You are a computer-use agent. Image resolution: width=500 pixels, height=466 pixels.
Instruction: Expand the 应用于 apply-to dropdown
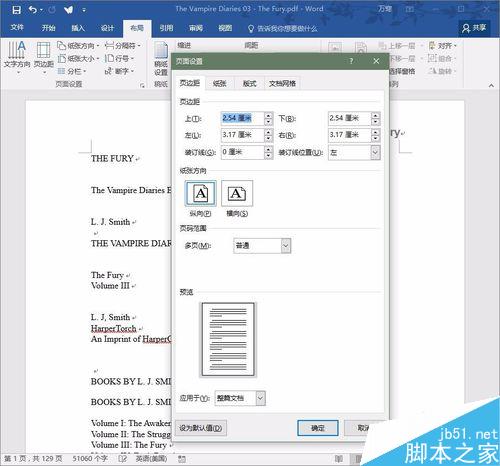260,398
